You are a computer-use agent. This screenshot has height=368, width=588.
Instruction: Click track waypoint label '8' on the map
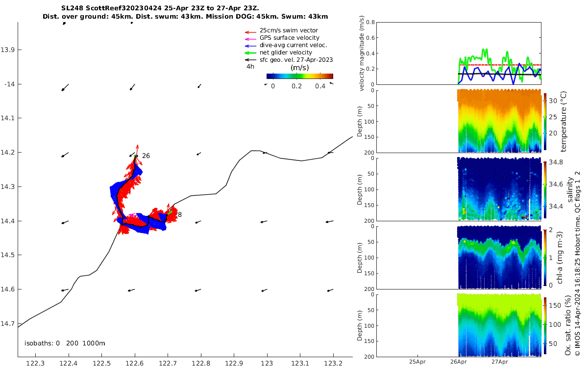point(180,214)
